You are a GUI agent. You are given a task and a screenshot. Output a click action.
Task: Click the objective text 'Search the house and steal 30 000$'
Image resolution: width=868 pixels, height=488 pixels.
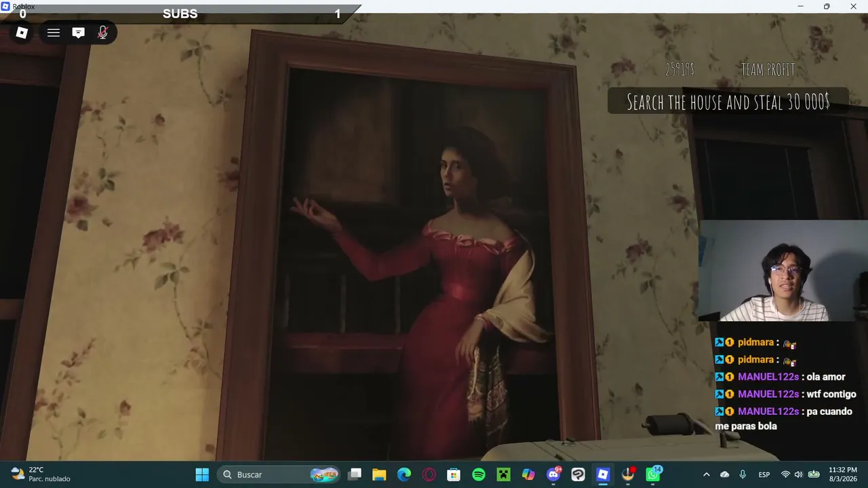click(x=728, y=102)
